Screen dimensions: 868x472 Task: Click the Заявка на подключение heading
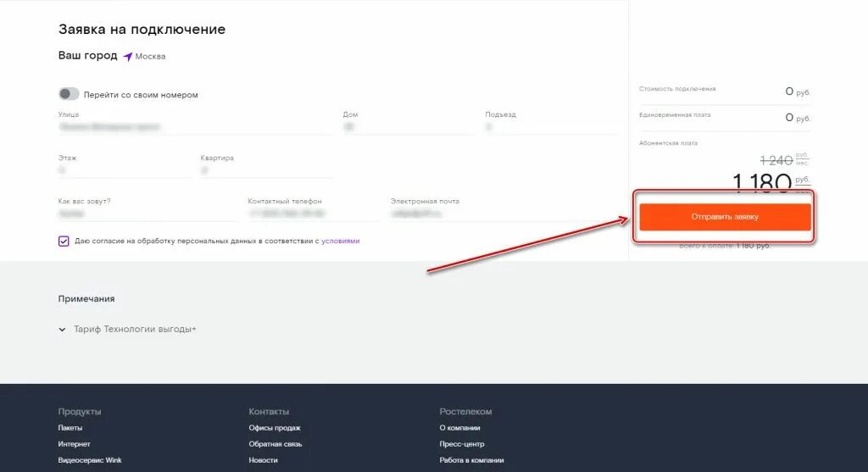[142, 30]
